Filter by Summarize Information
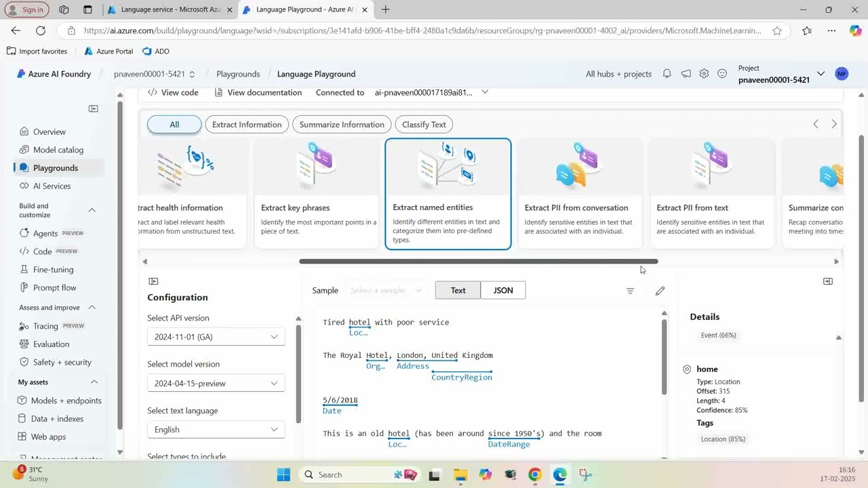The height and width of the screenshot is (488, 868). (342, 125)
